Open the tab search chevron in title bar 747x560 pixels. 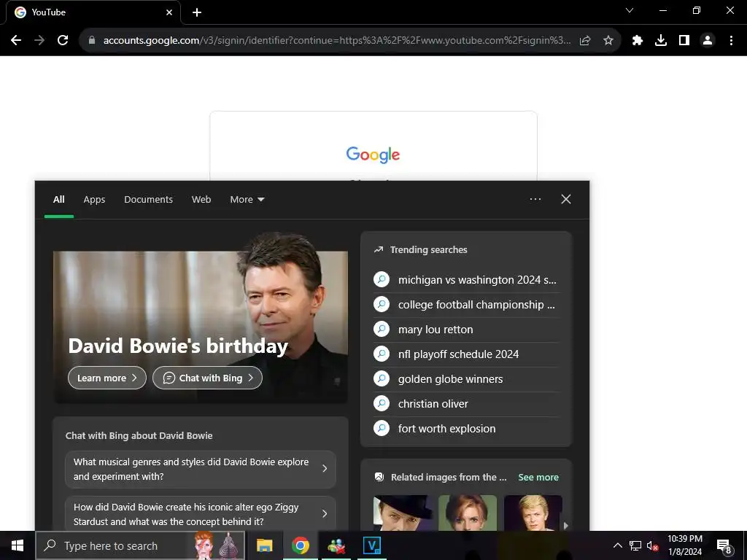(630, 10)
